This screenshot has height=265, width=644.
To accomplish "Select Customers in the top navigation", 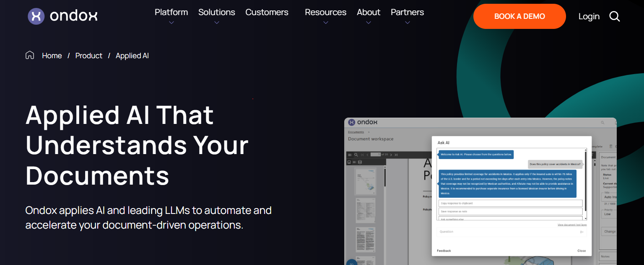I will (x=267, y=13).
